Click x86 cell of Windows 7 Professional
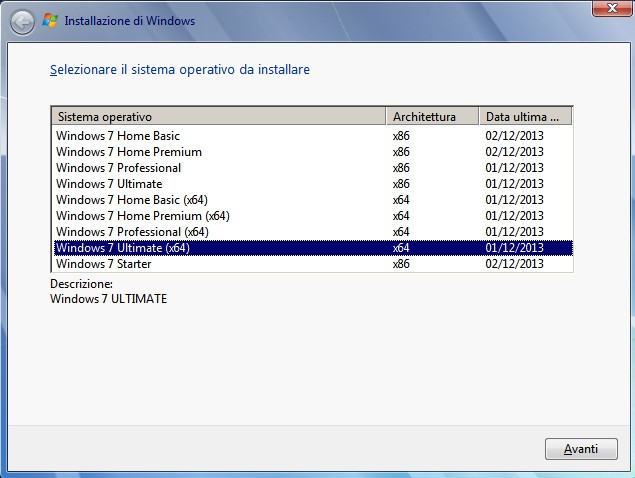The height and width of the screenshot is (478, 635). click(401, 168)
